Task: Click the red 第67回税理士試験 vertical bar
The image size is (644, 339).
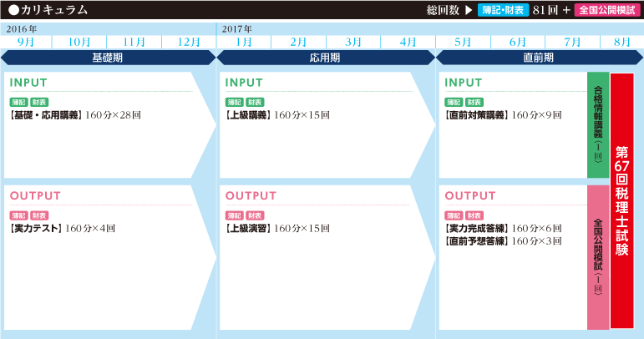Action: [x=621, y=200]
